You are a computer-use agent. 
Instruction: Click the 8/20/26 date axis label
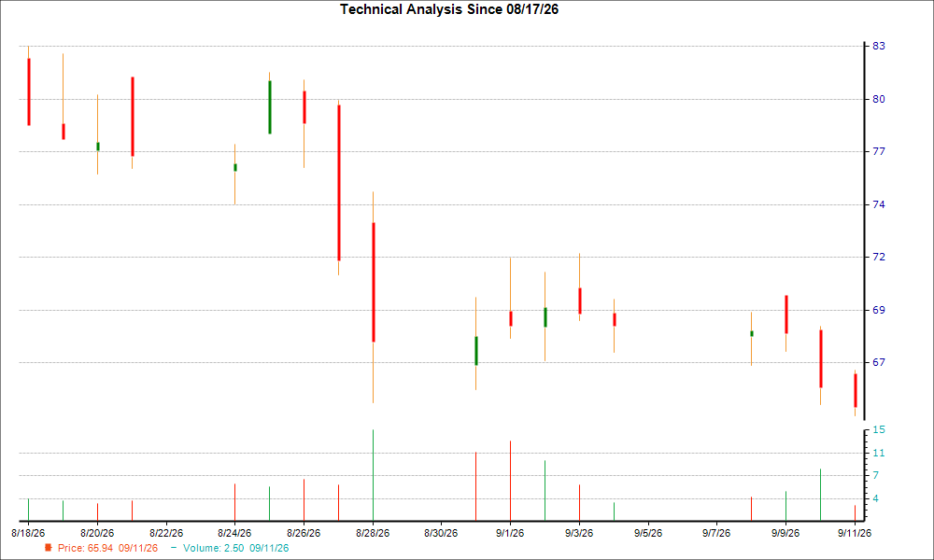point(97,533)
